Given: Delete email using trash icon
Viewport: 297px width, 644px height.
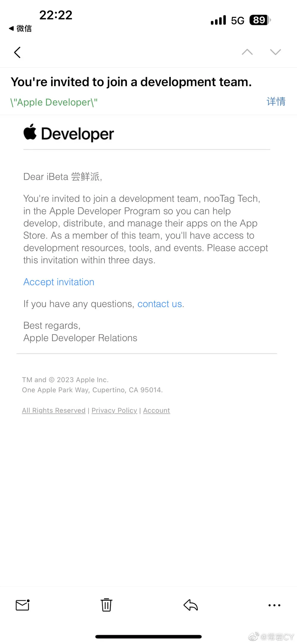Looking at the screenshot, I should coord(106,605).
